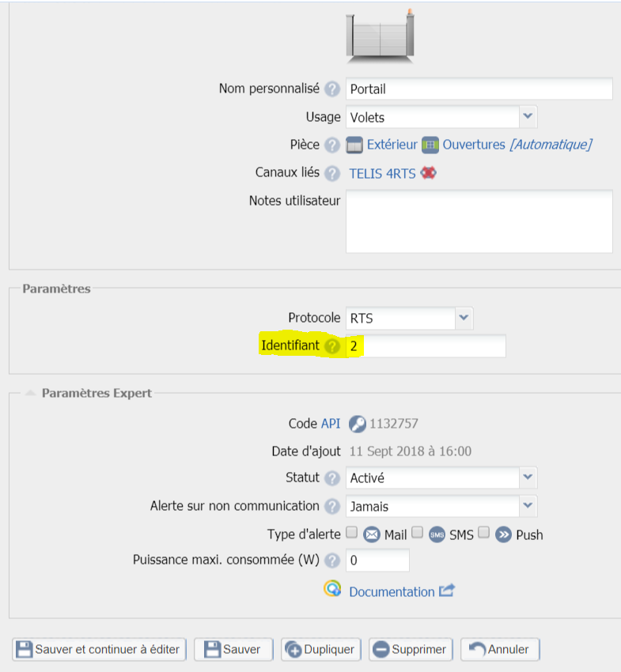Enable the Mail alert checkbox

click(351, 534)
